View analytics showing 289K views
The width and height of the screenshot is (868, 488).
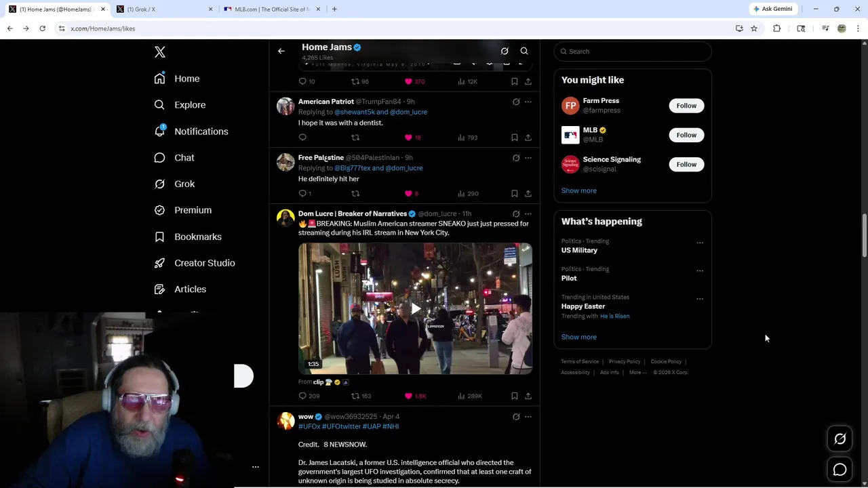coord(470,396)
